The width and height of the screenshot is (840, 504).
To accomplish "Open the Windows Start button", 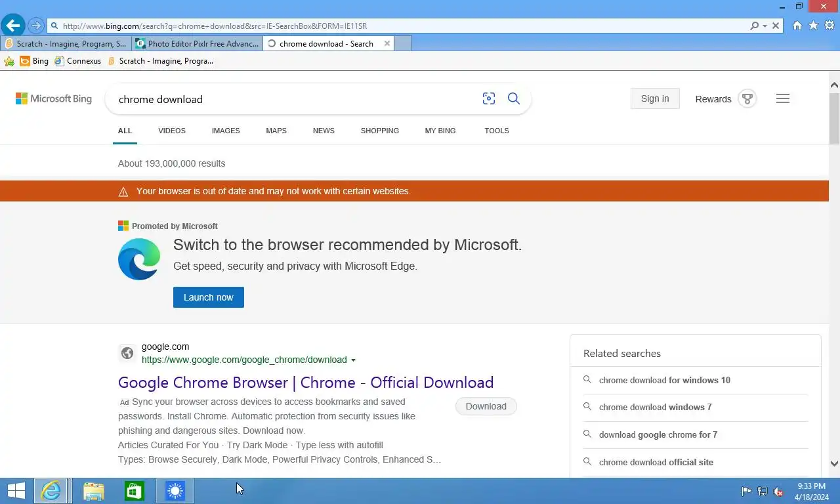I will pos(16,491).
